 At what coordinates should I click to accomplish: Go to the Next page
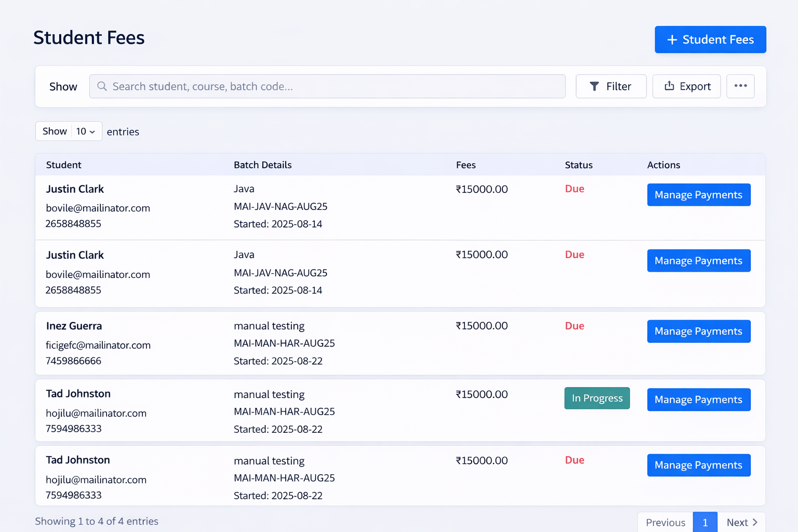point(741,522)
